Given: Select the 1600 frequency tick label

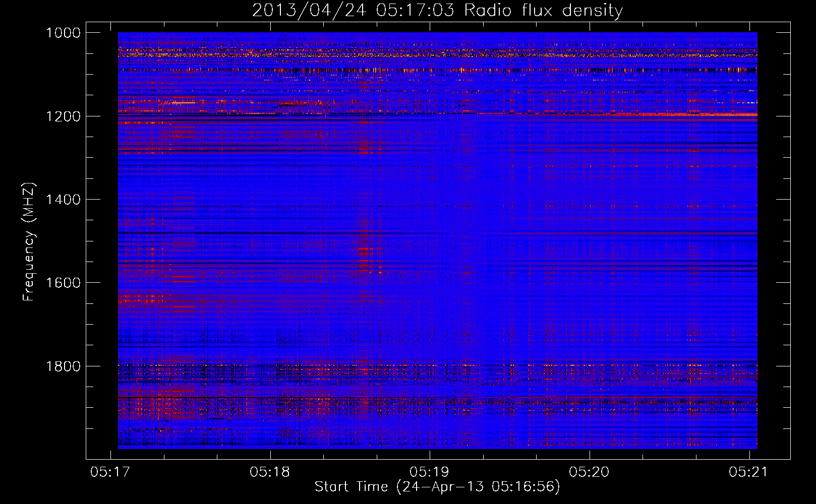Looking at the screenshot, I should click(63, 283).
